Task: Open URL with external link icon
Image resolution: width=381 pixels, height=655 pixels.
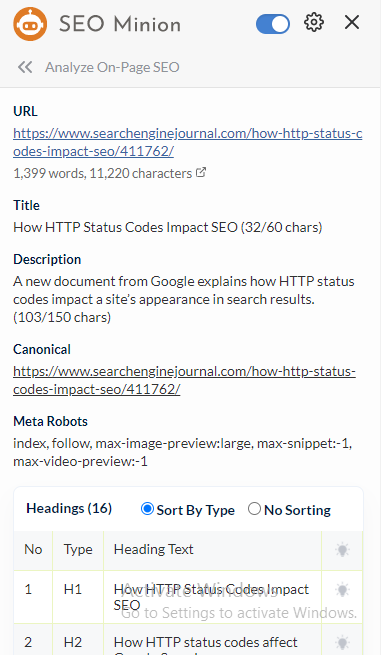Action: [201, 172]
